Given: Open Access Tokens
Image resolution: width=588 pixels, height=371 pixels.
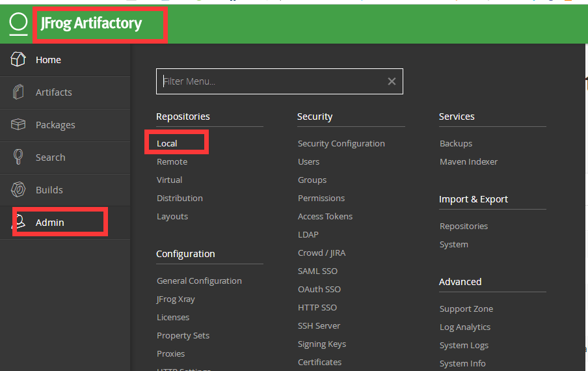Looking at the screenshot, I should (325, 217).
